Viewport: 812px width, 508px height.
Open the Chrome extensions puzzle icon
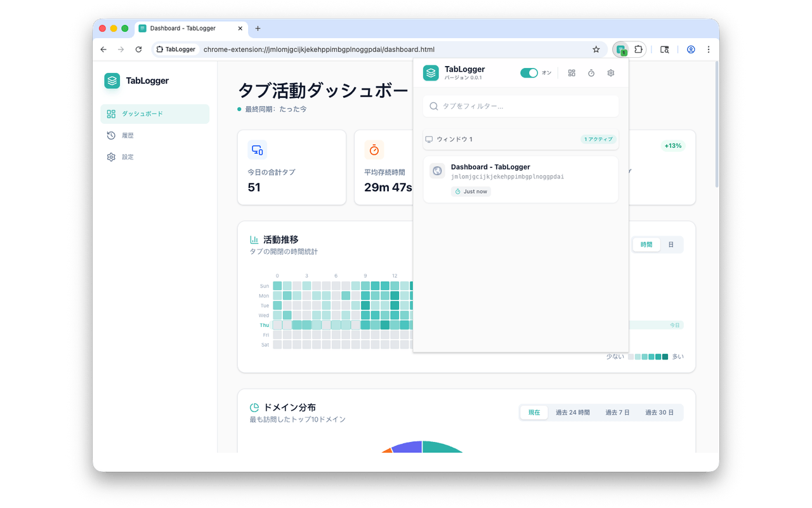point(638,50)
